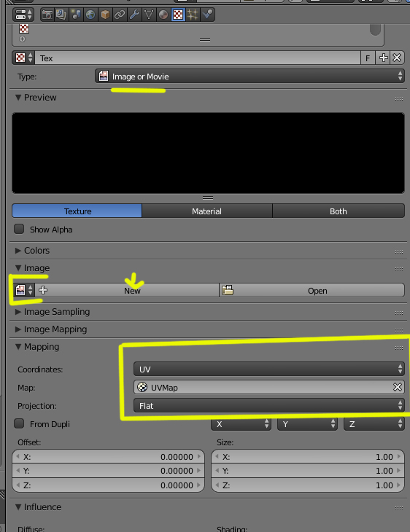Add new texture with plus next to F
Viewport: 410px width, 532px height.
[x=383, y=58]
